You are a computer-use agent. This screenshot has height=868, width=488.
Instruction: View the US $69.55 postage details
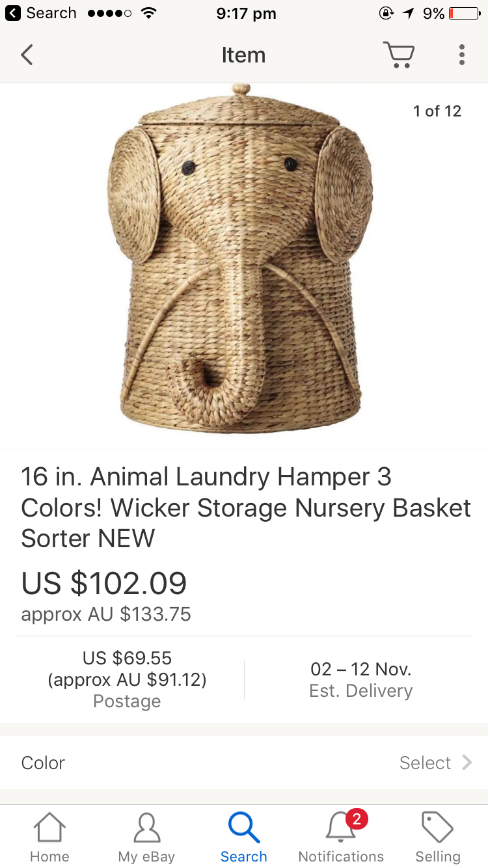pos(127,679)
